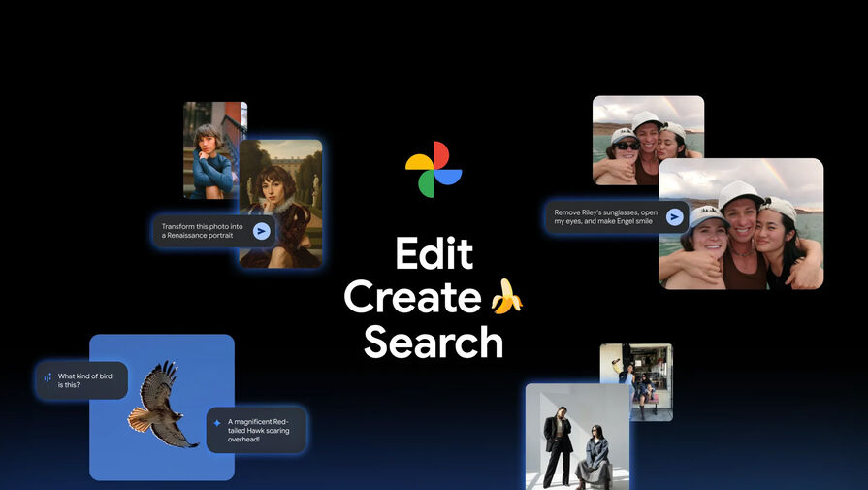Click the "Remove Riley's sunglasses" prompt field
Viewport: 868px width, 490px height.
click(x=604, y=215)
